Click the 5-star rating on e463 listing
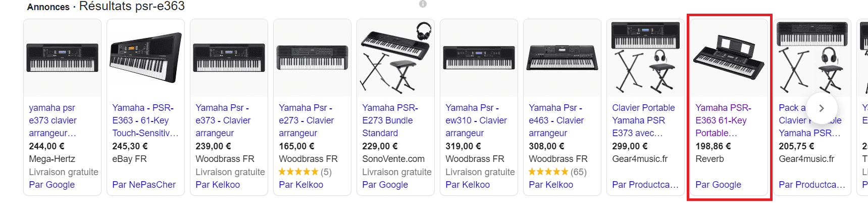Image resolution: width=868 pixels, height=206 pixels. click(x=548, y=172)
